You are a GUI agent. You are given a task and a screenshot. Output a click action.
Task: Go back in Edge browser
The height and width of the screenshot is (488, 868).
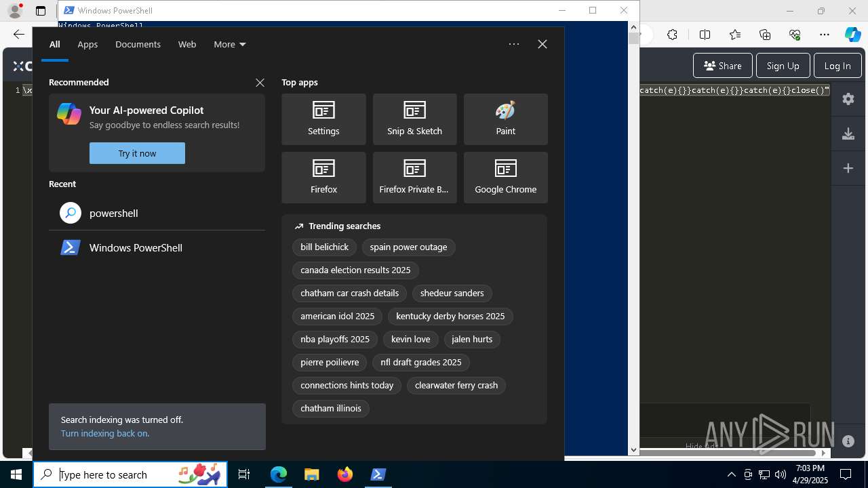[x=18, y=35]
